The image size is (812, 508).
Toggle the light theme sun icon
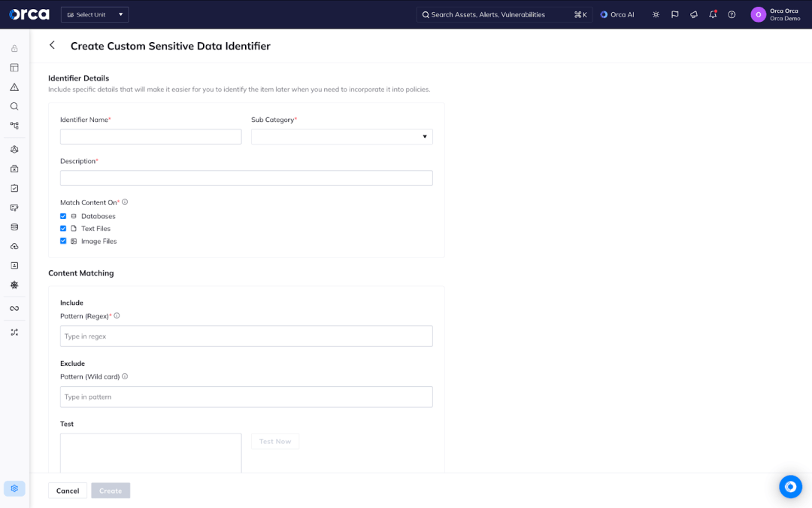[x=656, y=14]
